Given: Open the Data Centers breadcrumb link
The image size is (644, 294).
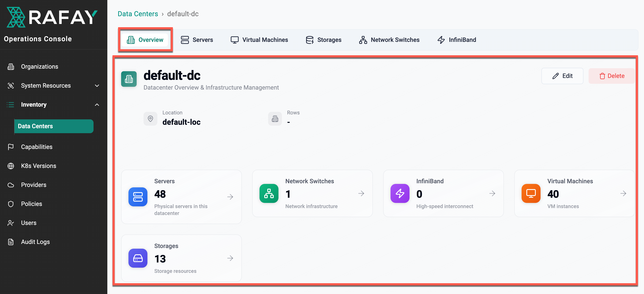Looking at the screenshot, I should [138, 14].
